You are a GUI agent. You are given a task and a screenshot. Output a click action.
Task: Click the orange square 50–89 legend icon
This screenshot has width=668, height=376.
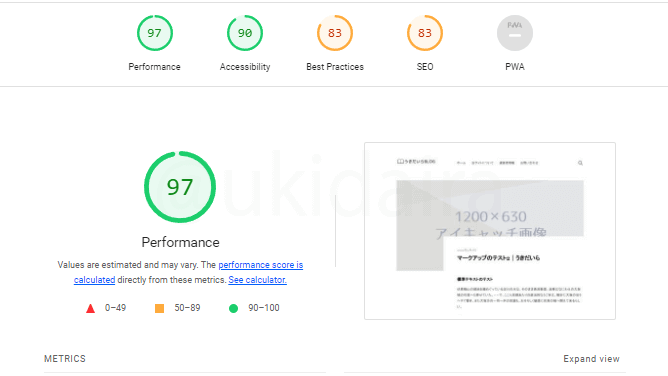point(159,308)
